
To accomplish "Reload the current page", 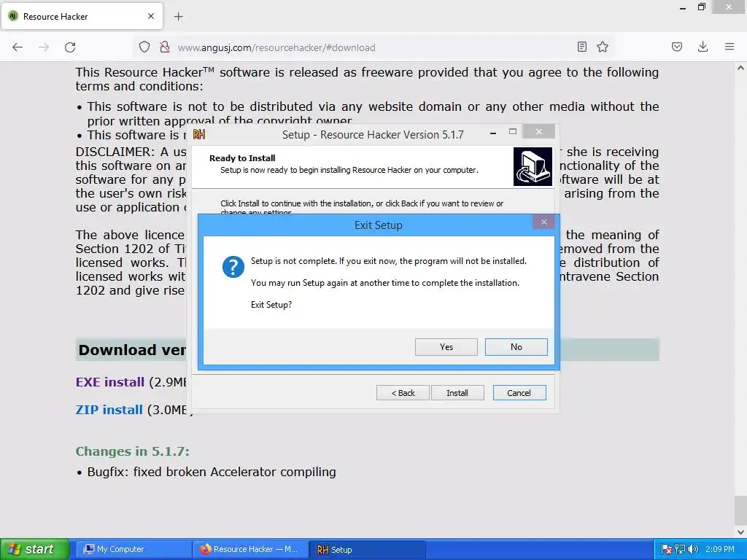I will 70,47.
